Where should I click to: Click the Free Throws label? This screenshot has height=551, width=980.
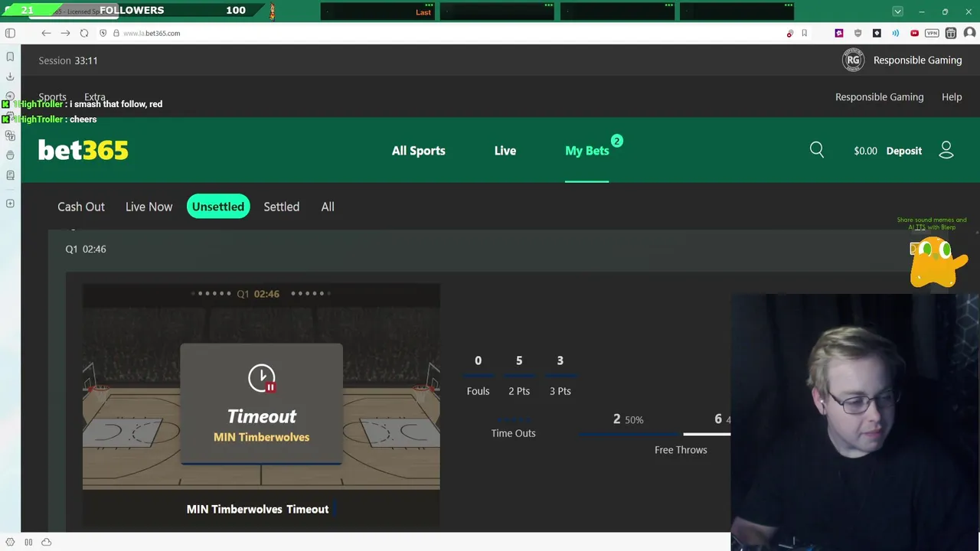(x=681, y=450)
